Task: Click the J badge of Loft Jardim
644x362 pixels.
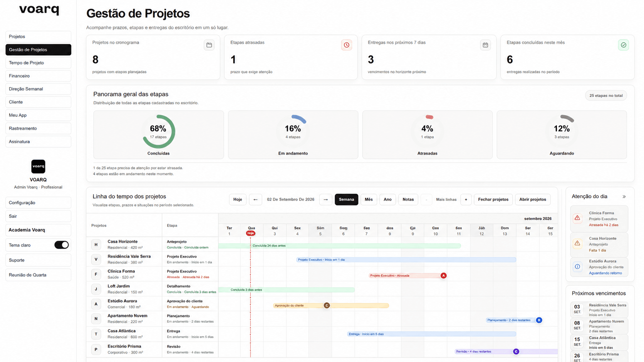Action: click(96, 289)
